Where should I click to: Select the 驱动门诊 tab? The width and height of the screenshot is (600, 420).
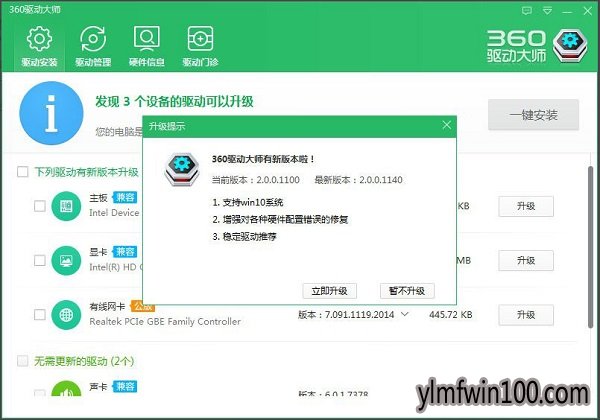click(200, 47)
